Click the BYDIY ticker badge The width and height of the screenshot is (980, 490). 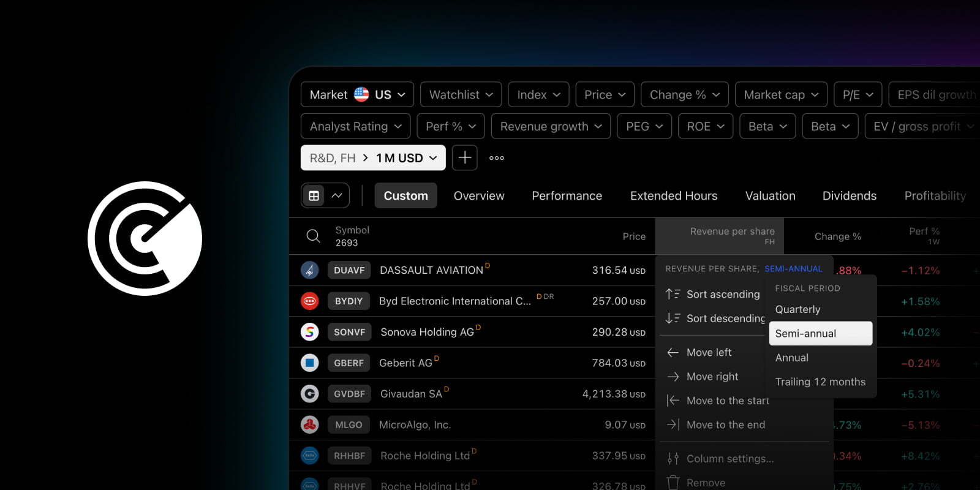349,301
